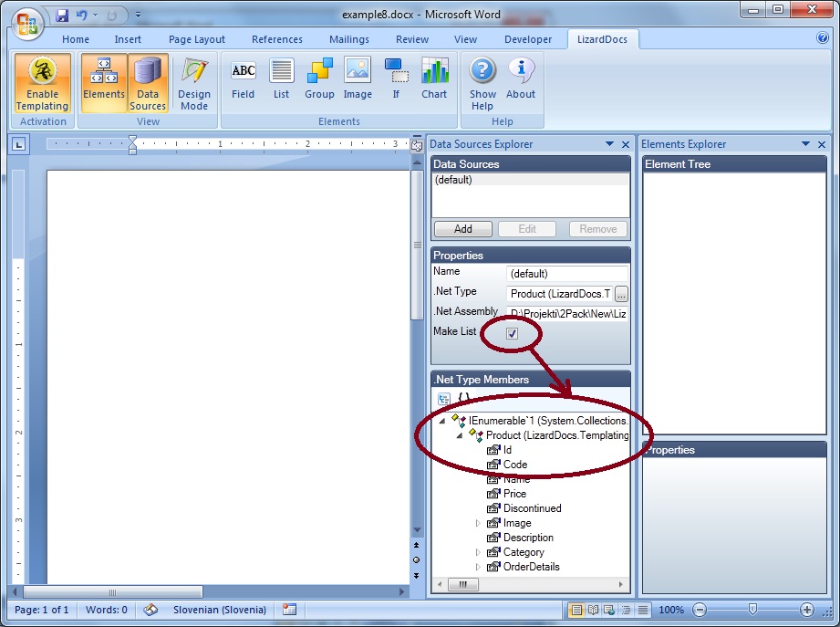Click the data source Name field
840x627 pixels.
pyautogui.click(x=566, y=273)
